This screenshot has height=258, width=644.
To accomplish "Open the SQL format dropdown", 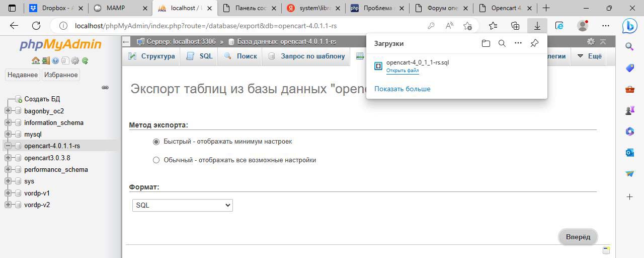I will tap(182, 205).
